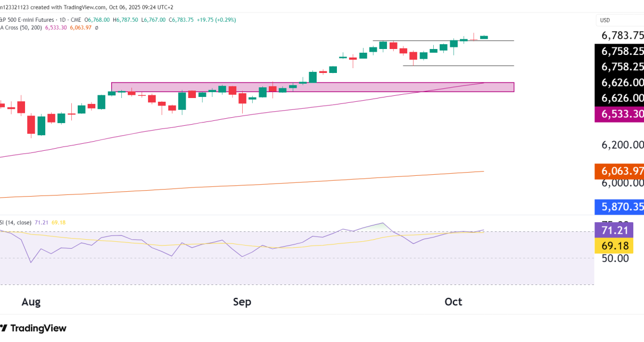The width and height of the screenshot is (644, 342).
Task: Click the Oct label on time axis
Action: pos(453,302)
